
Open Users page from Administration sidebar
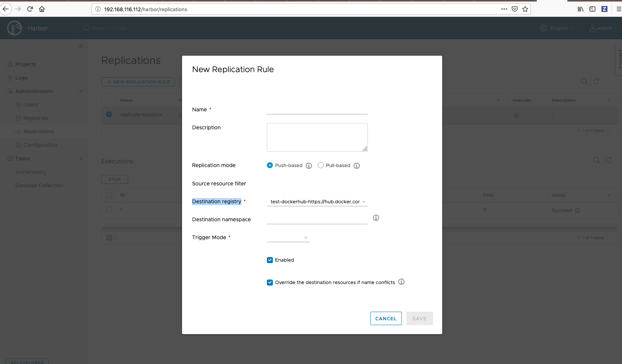click(x=31, y=105)
